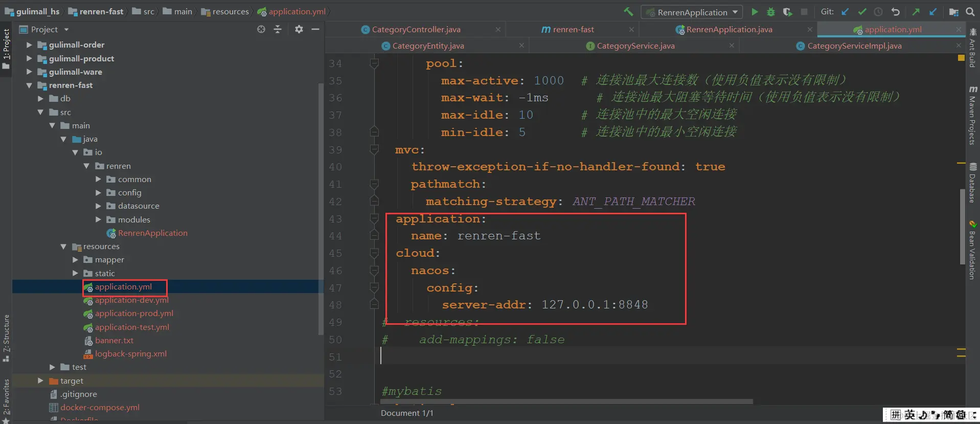Click the green up-right arrow toolbar icon

(916, 12)
